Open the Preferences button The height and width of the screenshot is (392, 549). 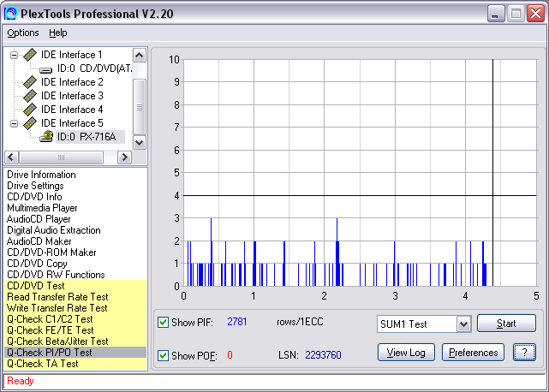click(473, 353)
